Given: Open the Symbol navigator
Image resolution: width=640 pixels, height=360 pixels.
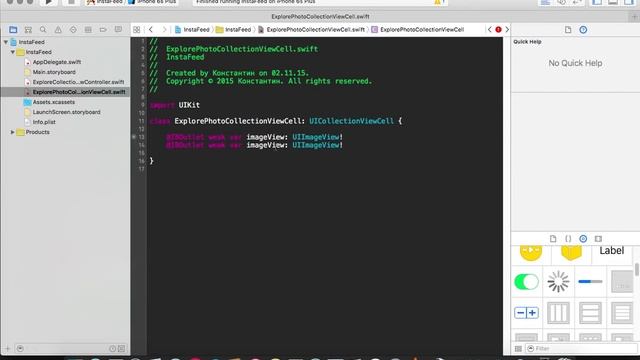Looking at the screenshot, I should point(28,30).
